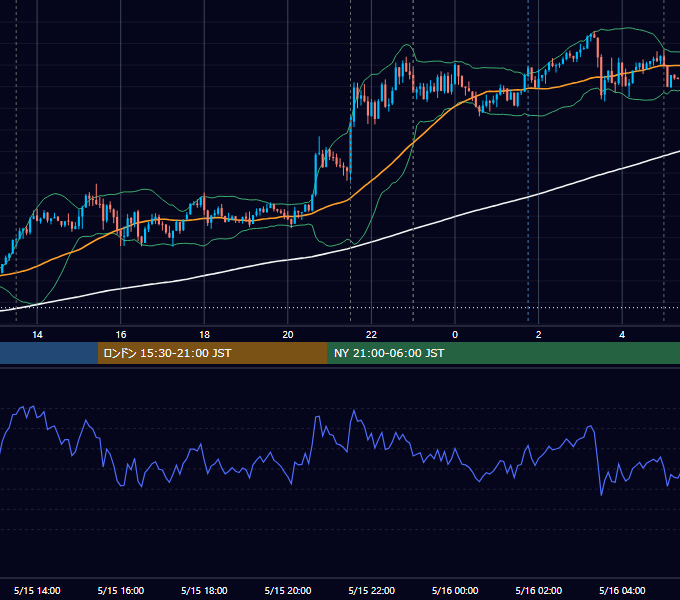This screenshot has height=600, width=680.
Task: Click the 5/16 02:00 time label
Action: tap(539, 590)
